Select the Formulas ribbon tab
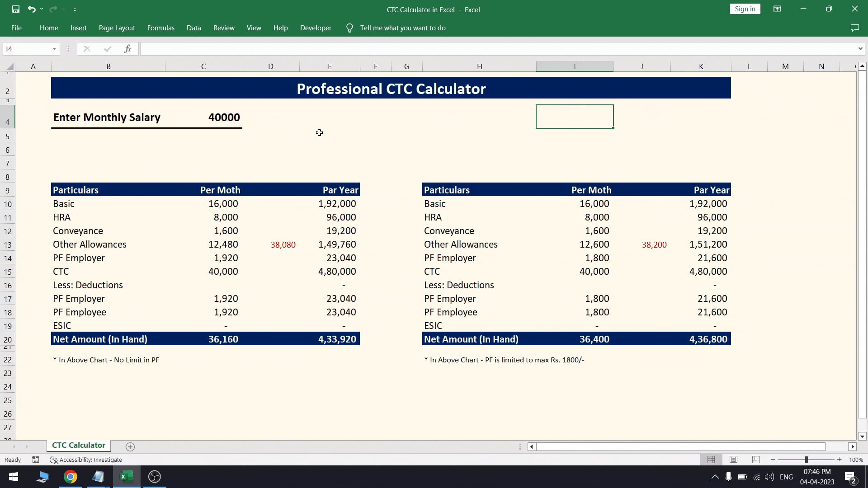 161,28
